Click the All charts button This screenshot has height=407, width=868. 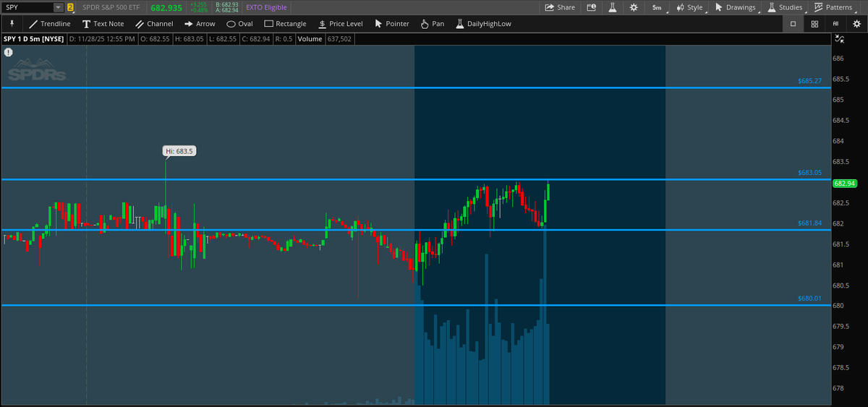pyautogui.click(x=835, y=24)
